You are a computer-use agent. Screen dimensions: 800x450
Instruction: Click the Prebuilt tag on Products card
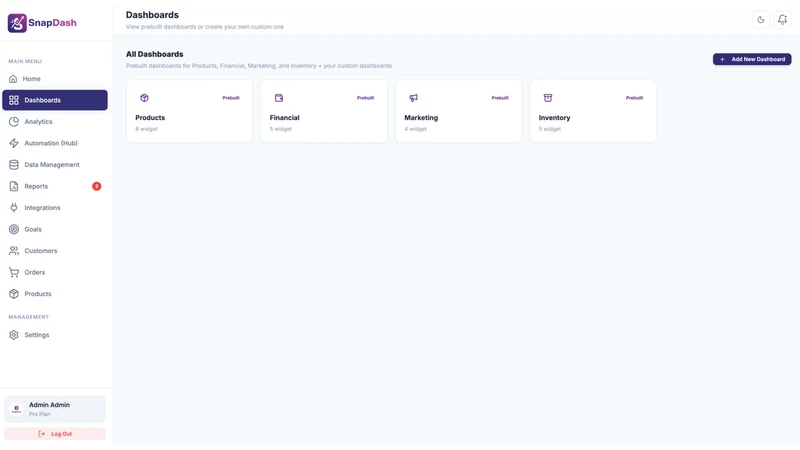(231, 98)
